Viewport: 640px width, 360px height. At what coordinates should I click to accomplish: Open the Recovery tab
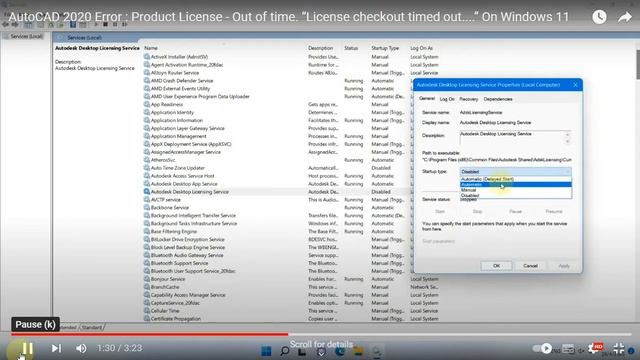[x=468, y=99]
